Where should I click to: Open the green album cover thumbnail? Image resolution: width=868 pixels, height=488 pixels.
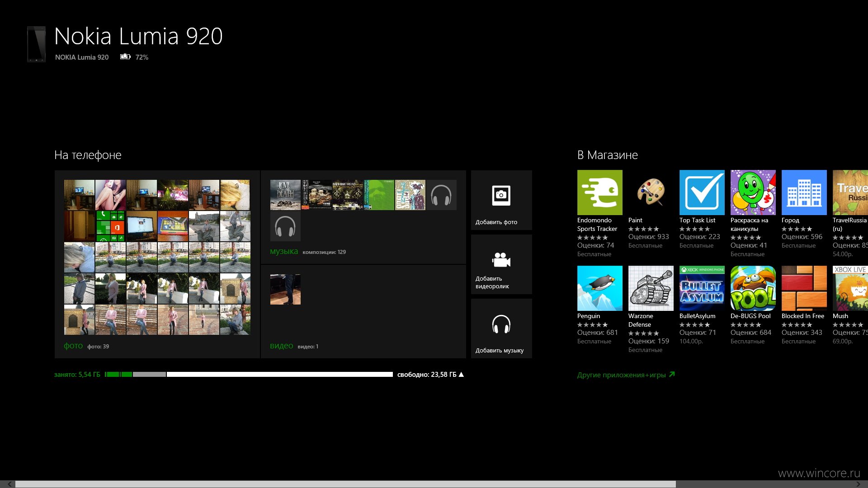point(379,195)
